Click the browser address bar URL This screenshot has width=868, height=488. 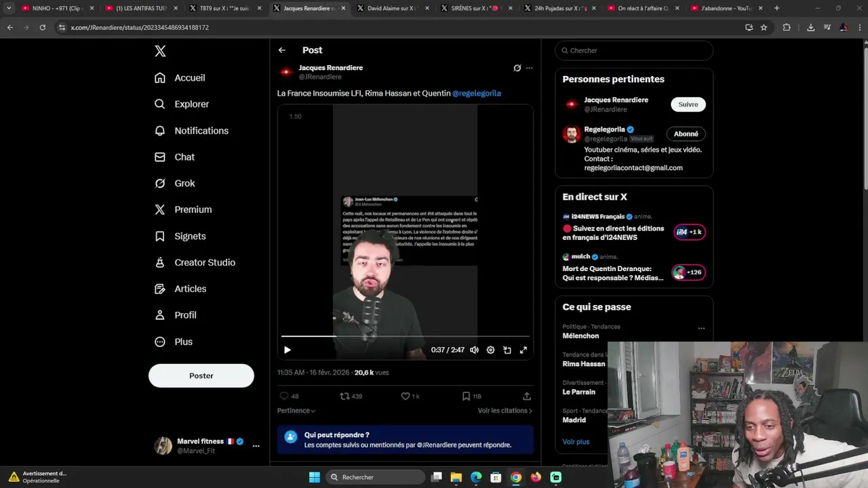pyautogui.click(x=140, y=28)
